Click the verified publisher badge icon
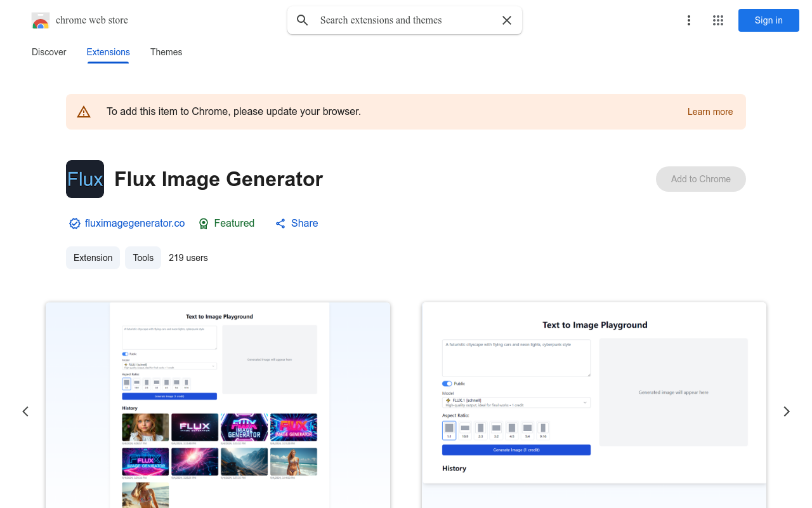 (x=75, y=224)
